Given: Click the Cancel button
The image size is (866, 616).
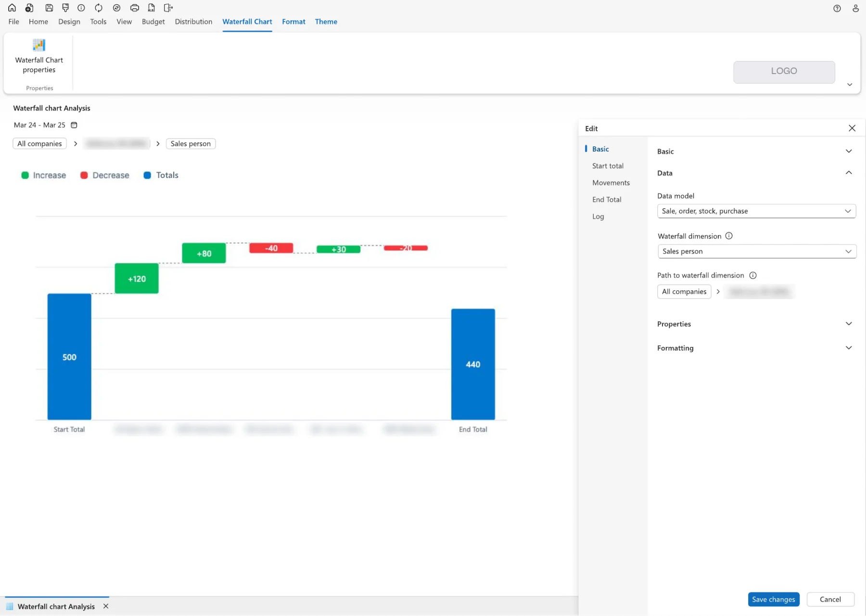Looking at the screenshot, I should coord(830,599).
